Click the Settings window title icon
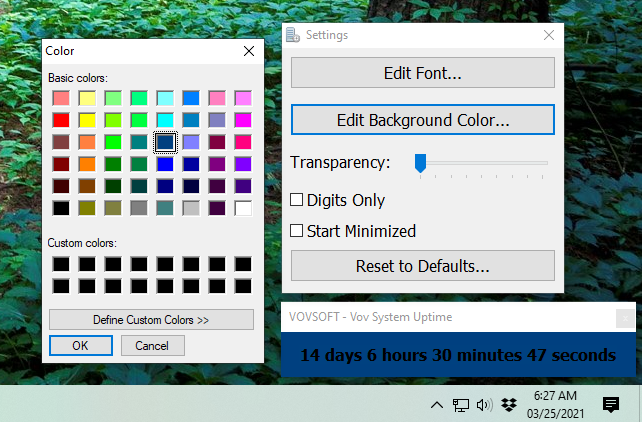This screenshot has height=422, width=642. 292,35
